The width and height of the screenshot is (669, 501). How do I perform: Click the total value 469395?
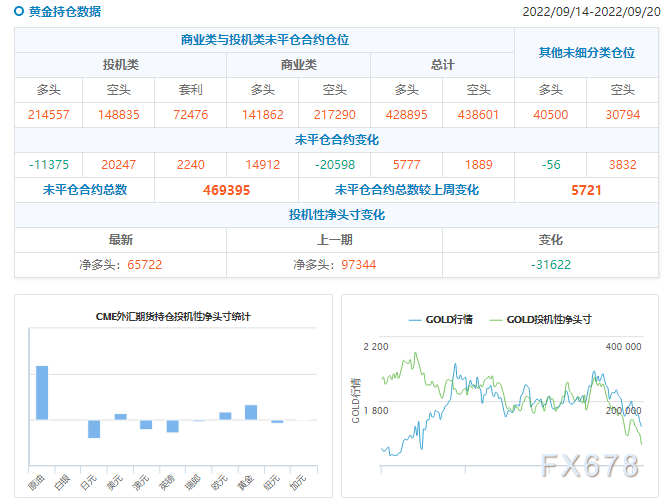point(226,190)
